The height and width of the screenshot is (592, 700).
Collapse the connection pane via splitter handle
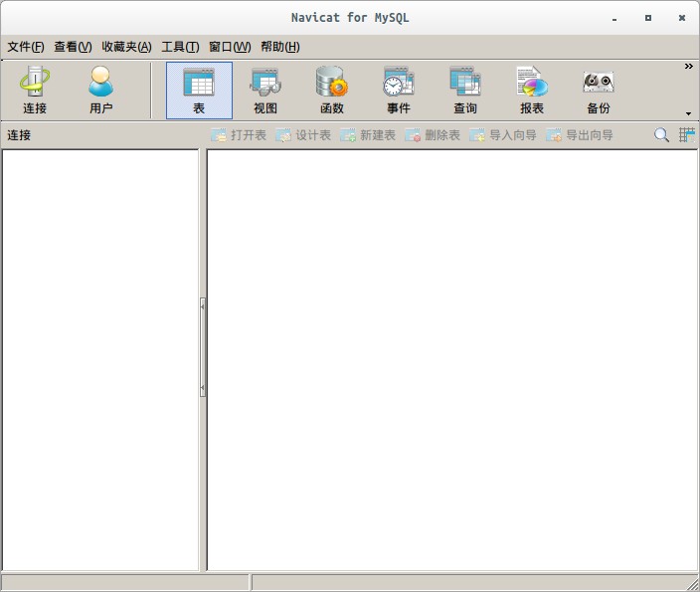click(203, 347)
